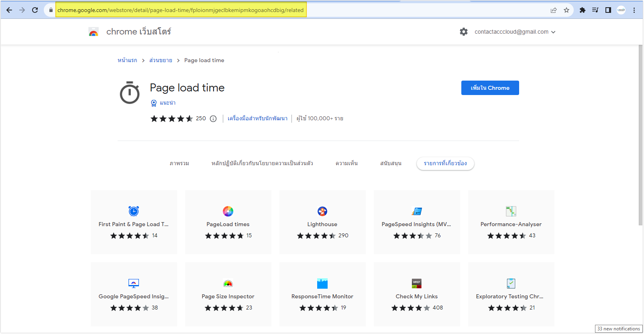Click the Page Size Inspector gauge icon

(x=228, y=283)
